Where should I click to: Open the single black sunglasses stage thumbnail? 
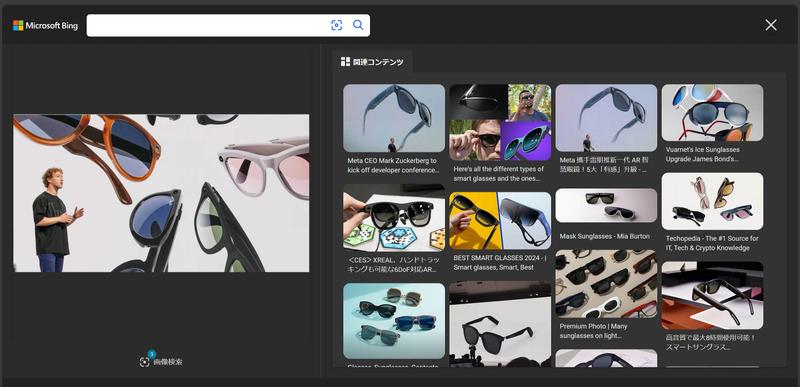pyautogui.click(x=500, y=324)
